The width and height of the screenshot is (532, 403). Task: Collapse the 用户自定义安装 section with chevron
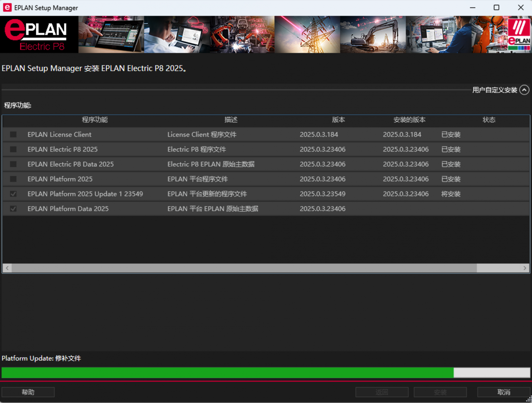[x=524, y=90]
